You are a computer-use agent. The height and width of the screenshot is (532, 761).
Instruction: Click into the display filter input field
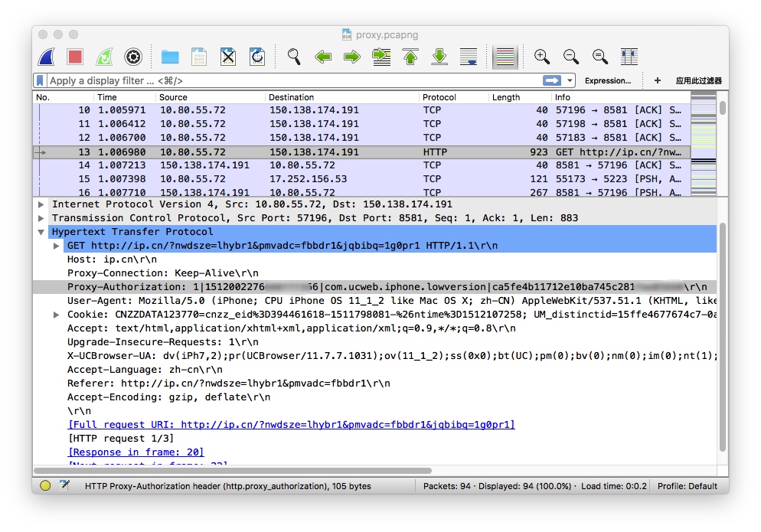[x=291, y=80]
